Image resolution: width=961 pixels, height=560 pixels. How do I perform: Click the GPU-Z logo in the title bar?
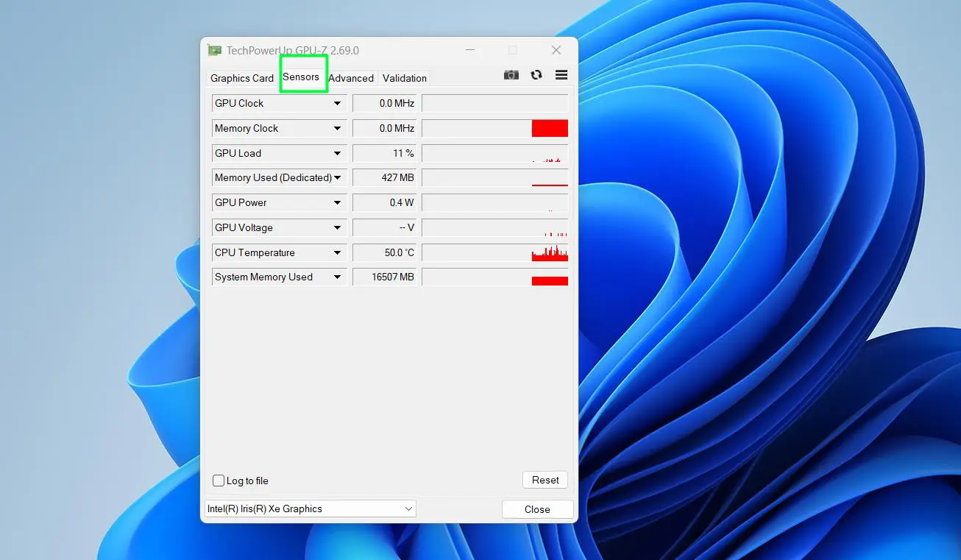(214, 49)
